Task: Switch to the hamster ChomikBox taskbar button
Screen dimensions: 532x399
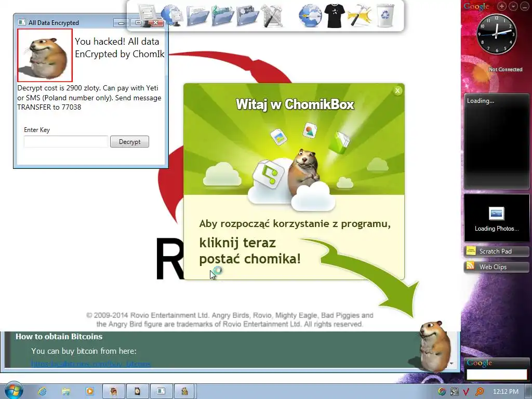Action: pos(185,391)
